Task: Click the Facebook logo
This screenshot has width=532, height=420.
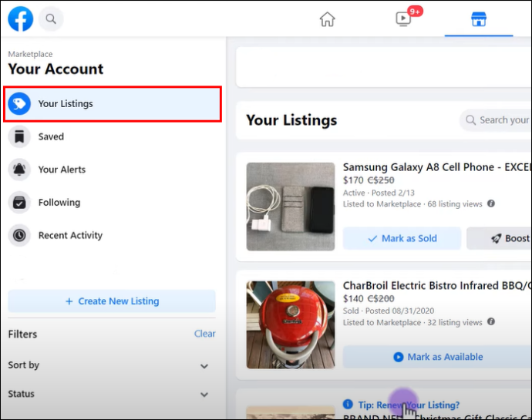Action: 20,18
